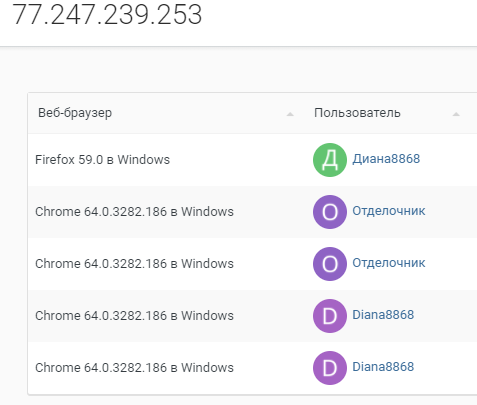
Task: Click the 77.247.239.253 IP address heading
Action: point(107,15)
